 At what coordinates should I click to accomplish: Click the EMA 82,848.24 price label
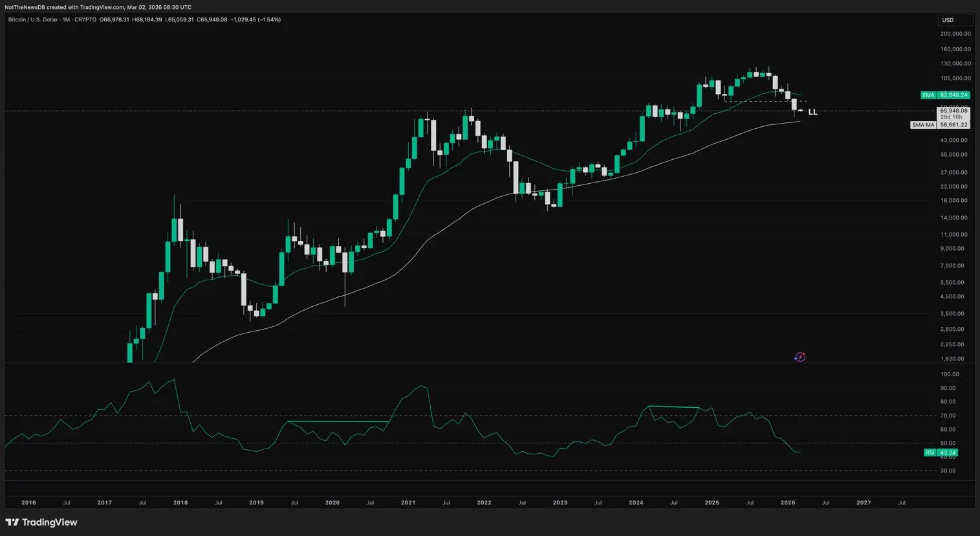[945, 95]
